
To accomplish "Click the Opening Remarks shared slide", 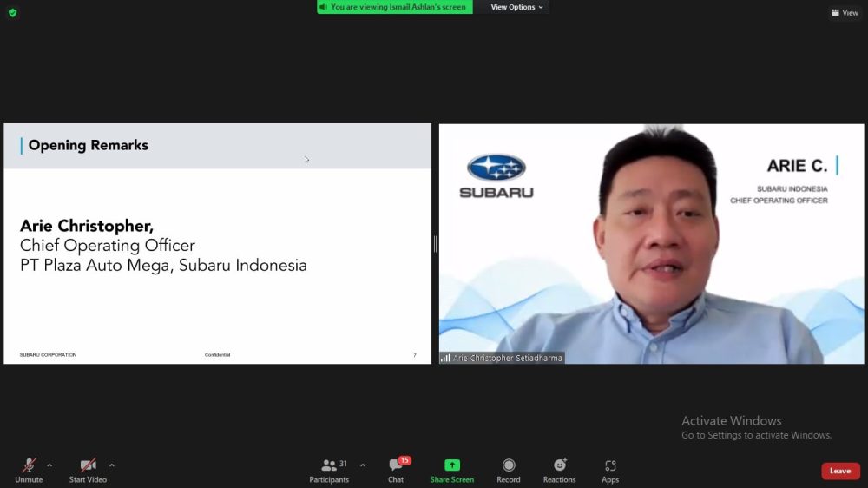I will [217, 243].
